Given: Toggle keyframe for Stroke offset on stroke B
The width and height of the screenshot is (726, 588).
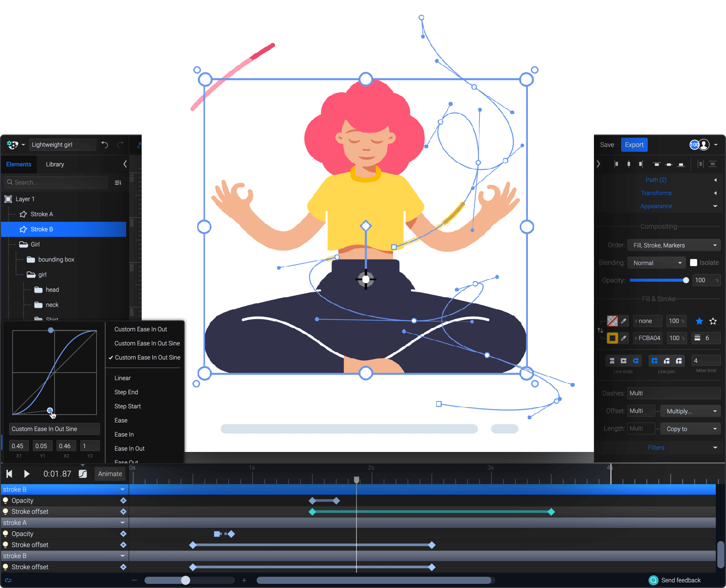Looking at the screenshot, I should click(x=123, y=511).
